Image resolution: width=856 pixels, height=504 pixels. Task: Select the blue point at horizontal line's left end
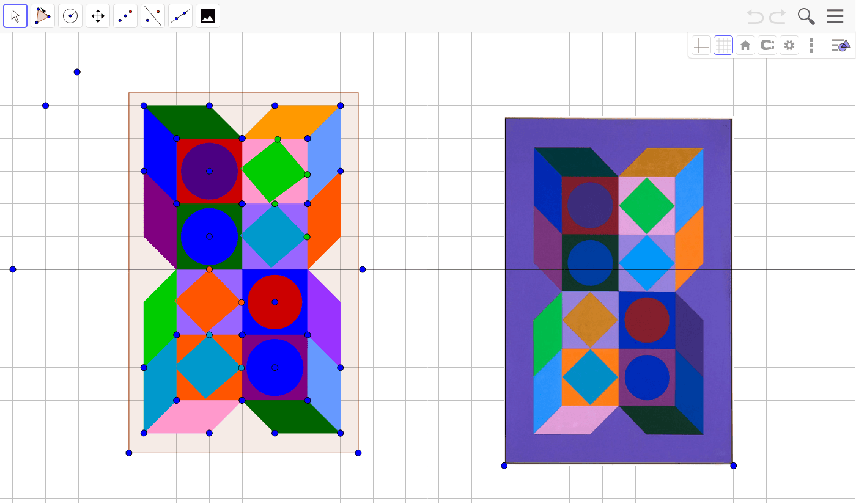coord(13,269)
